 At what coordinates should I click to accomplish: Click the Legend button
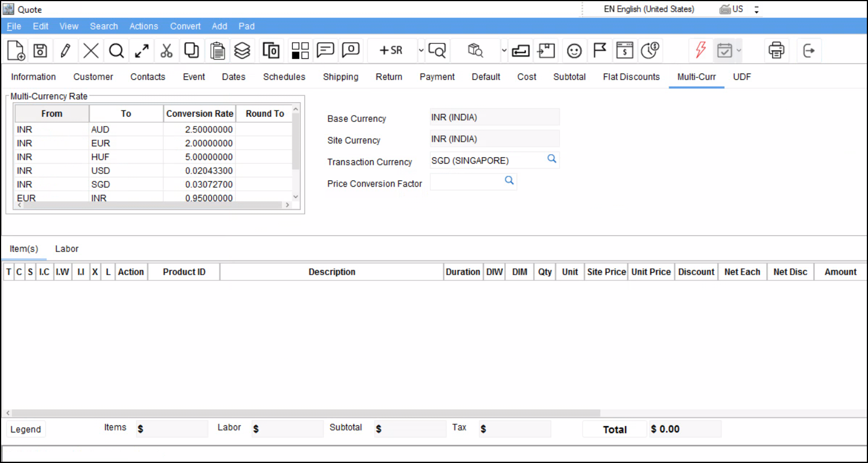pyautogui.click(x=26, y=429)
